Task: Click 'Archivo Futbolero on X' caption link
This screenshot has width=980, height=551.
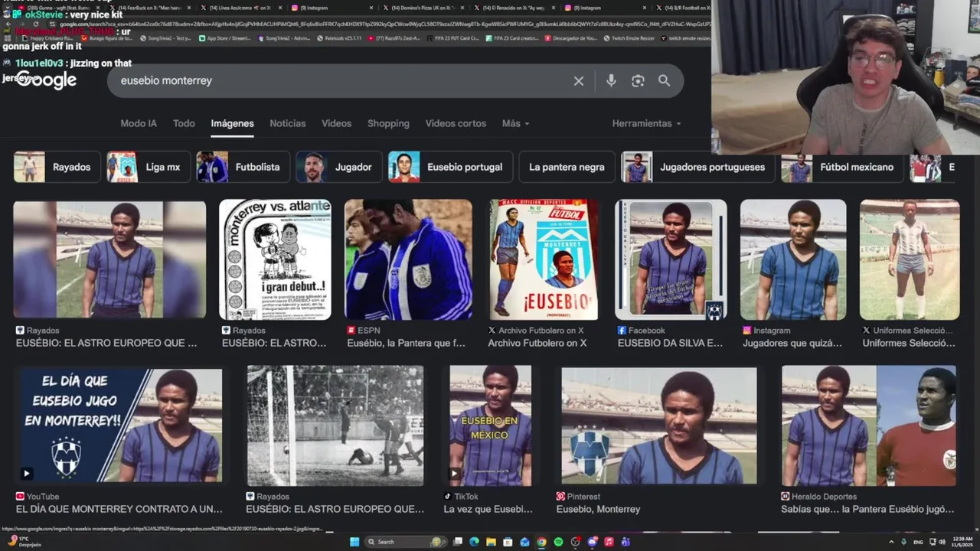Action: tap(537, 343)
